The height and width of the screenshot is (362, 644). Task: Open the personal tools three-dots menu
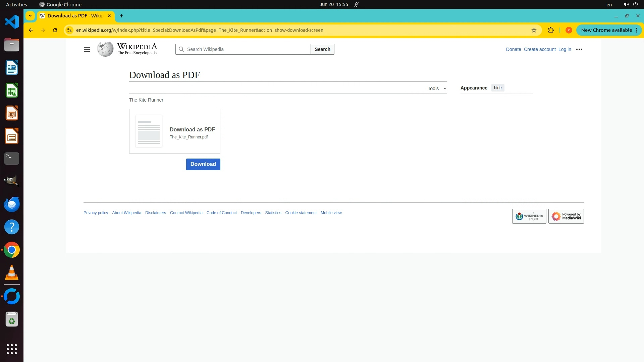(579, 49)
